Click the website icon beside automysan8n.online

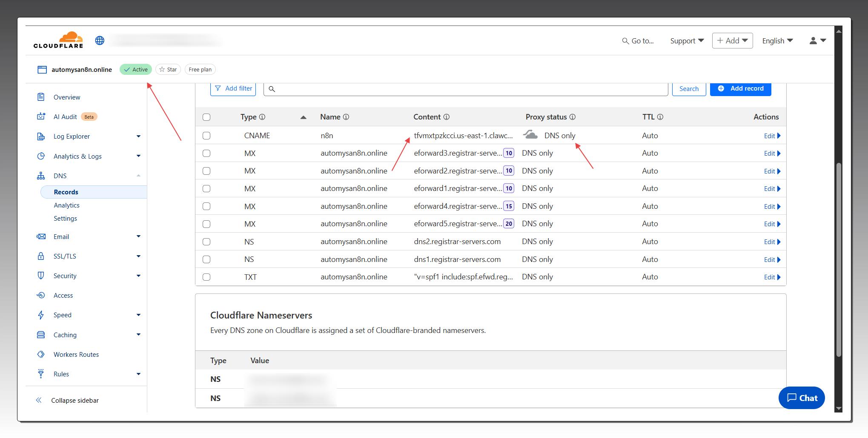click(x=42, y=70)
